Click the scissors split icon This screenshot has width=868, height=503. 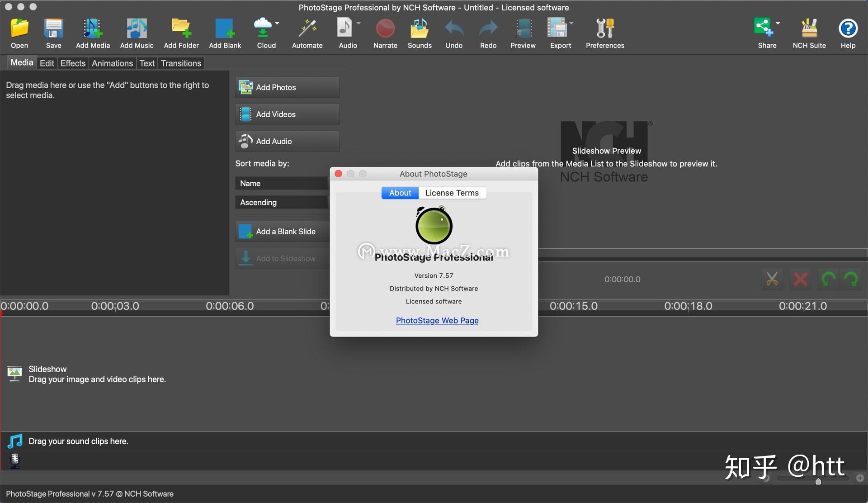click(x=772, y=279)
